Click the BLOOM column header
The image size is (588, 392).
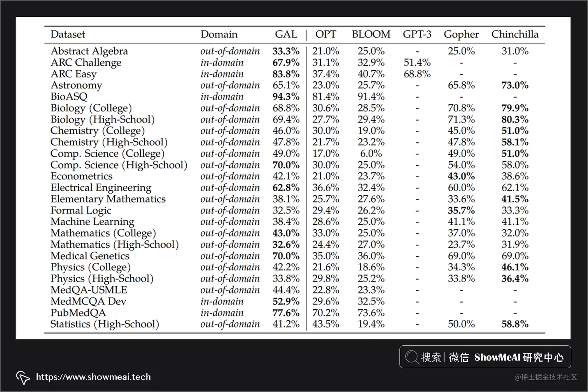[371, 34]
